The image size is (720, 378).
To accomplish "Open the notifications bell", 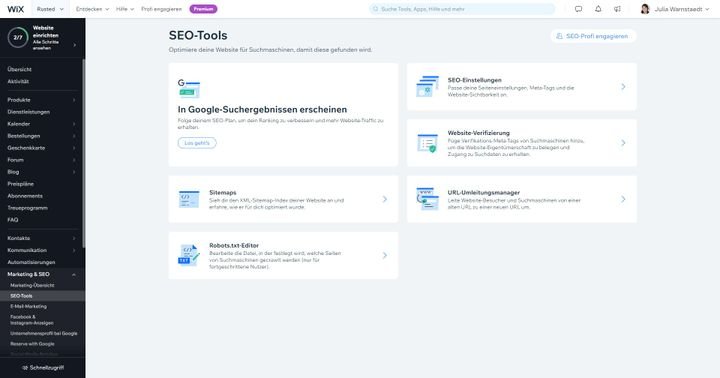I will [x=598, y=9].
